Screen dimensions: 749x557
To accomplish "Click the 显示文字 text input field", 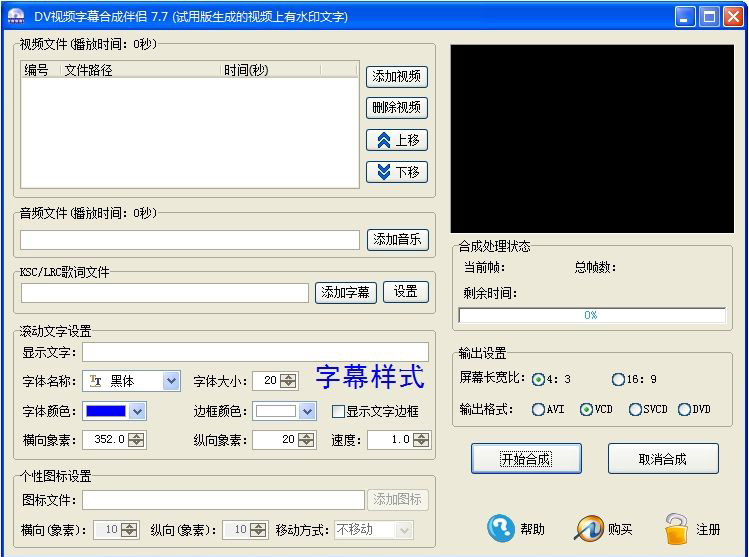I will [x=255, y=352].
